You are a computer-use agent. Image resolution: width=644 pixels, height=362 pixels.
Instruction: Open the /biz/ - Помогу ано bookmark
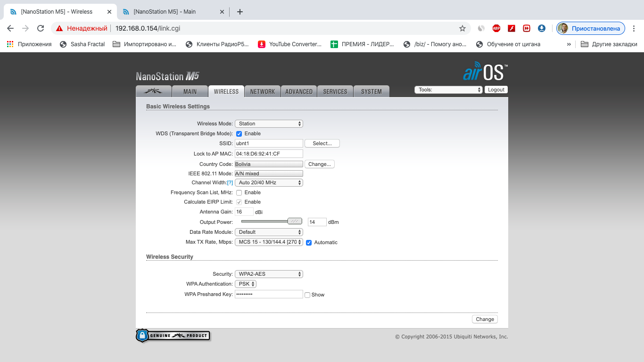[435, 44]
